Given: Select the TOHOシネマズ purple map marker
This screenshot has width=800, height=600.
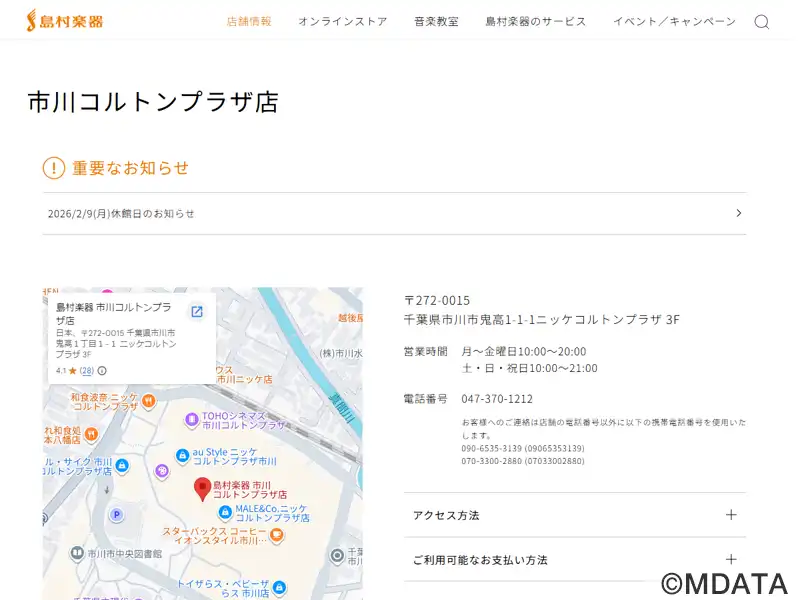Looking at the screenshot, I should (191, 419).
